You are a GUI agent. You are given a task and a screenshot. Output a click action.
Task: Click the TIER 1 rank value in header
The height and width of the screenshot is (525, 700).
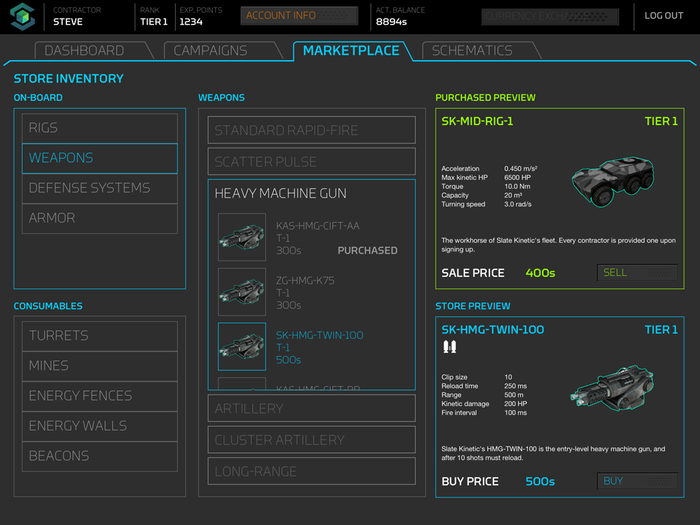(154, 21)
